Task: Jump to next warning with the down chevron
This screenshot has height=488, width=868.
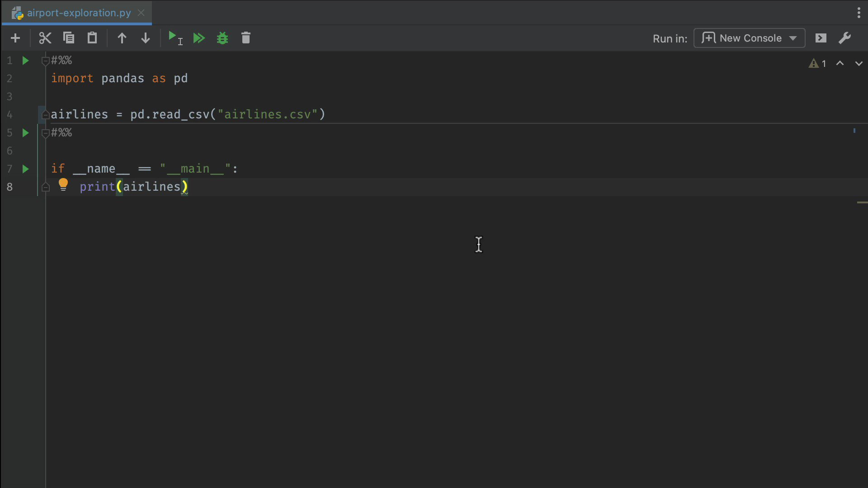Action: click(859, 64)
